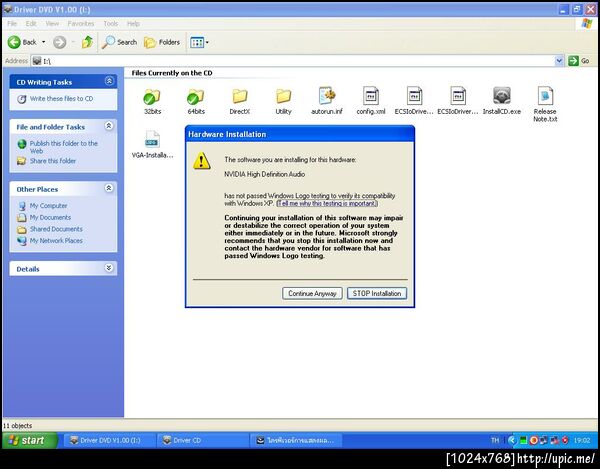Viewport: 600px width, 469px height.
Task: Click Share this folder link
Action: 53,161
